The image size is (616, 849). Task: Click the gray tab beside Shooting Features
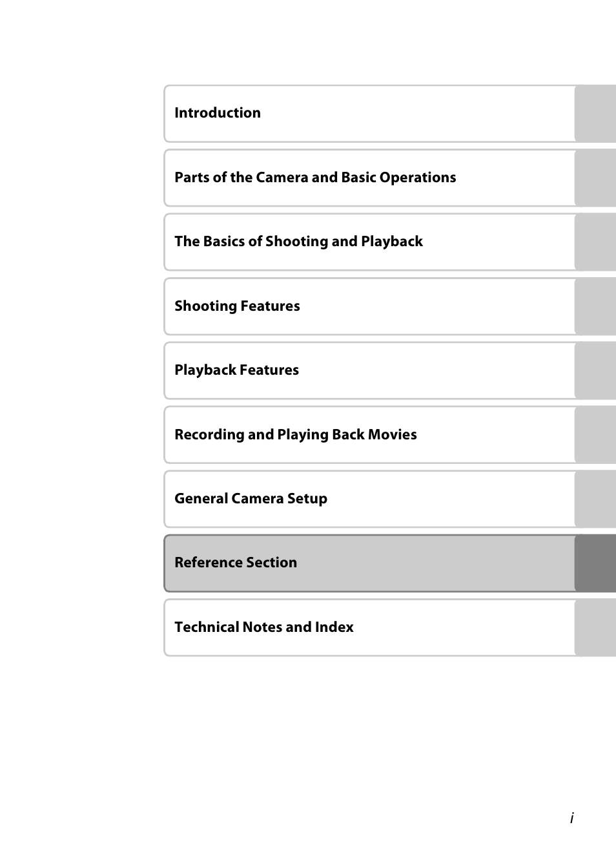pyautogui.click(x=595, y=306)
